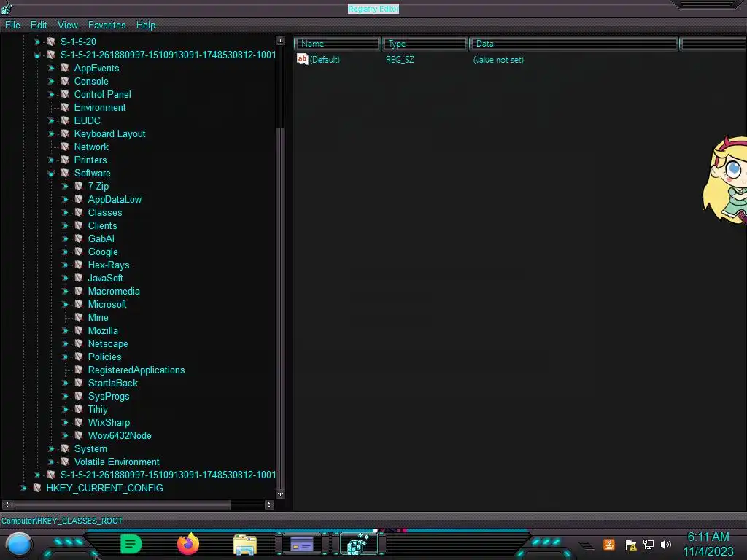Click the AppDataLow folder icon

pos(79,200)
